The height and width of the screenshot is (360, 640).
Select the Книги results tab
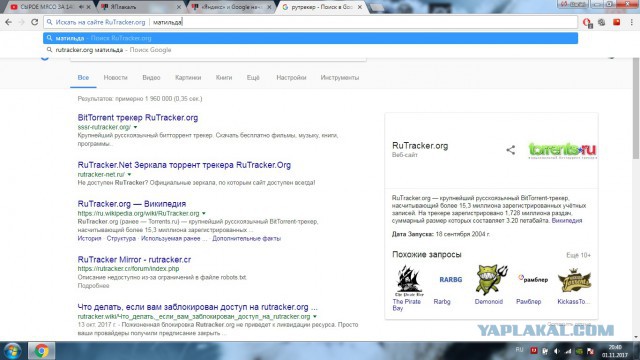click(224, 78)
